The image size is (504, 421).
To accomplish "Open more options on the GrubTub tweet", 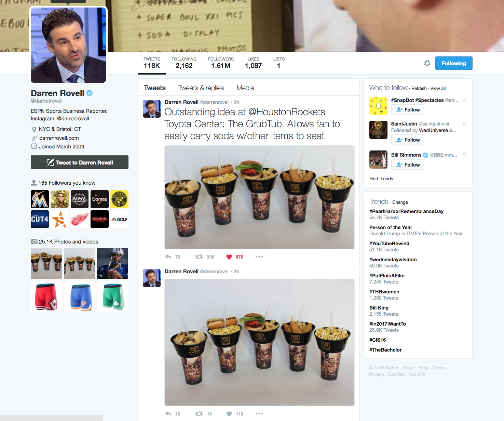I will point(259,257).
